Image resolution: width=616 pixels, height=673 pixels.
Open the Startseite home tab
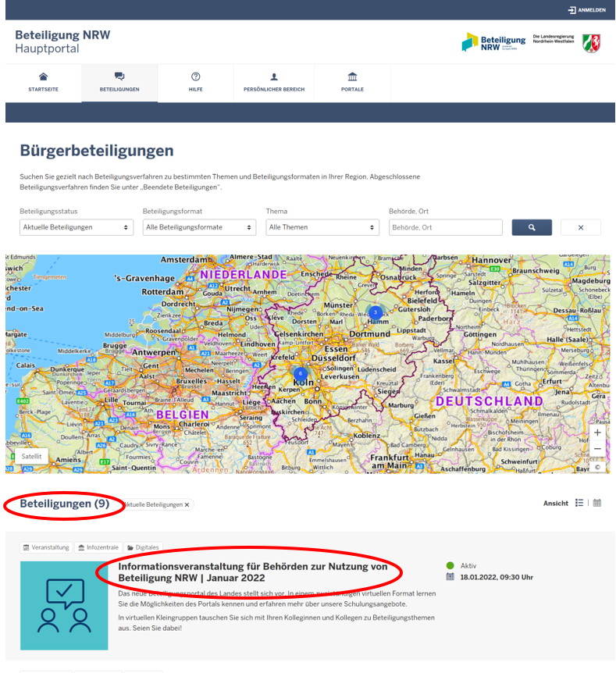point(44,83)
